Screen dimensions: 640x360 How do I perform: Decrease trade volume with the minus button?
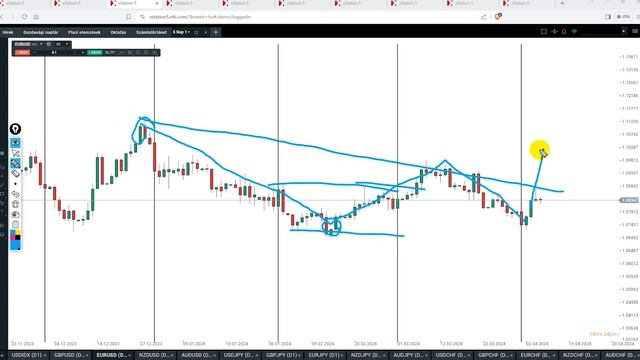(34, 52)
